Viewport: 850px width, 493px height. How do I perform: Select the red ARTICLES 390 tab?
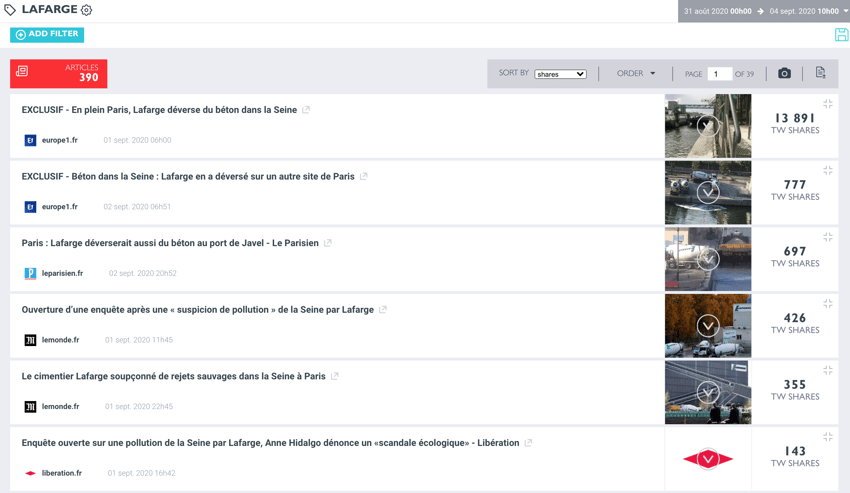coord(59,73)
